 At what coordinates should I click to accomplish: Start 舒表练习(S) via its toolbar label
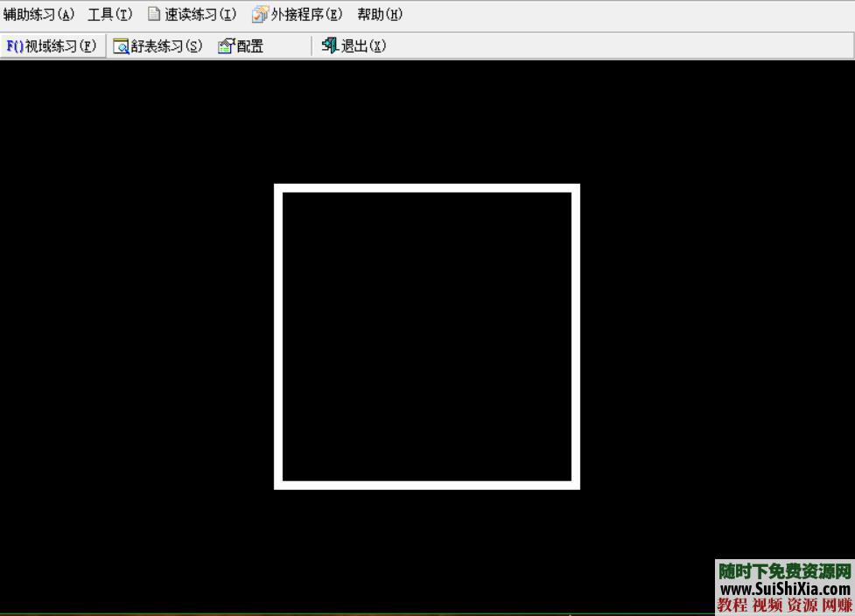pos(166,46)
